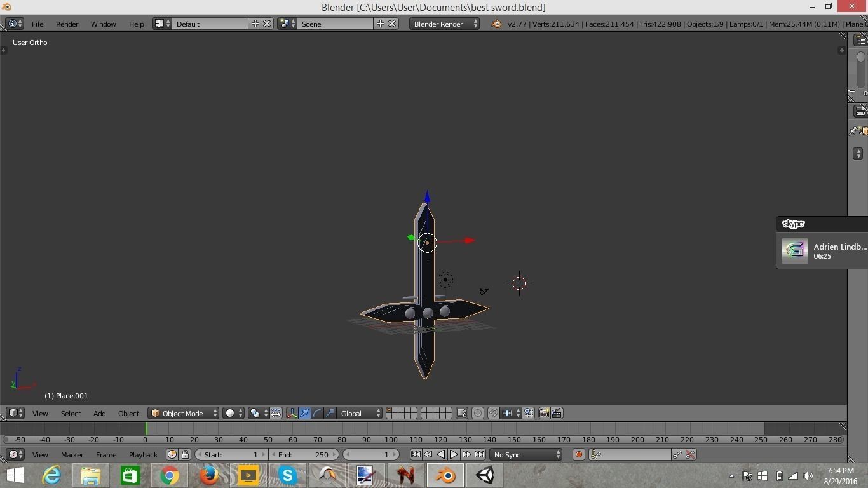Select the translate manipulator
868x488 pixels.
pos(304,413)
